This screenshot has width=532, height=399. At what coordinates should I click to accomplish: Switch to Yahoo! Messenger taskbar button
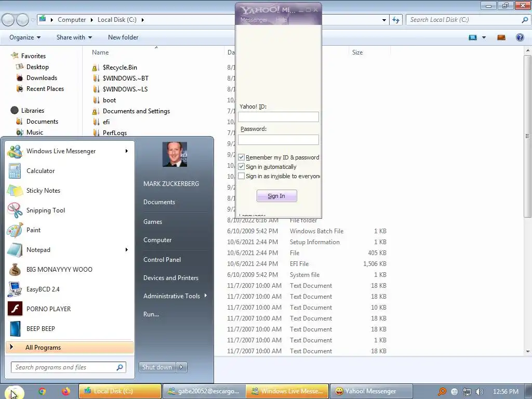point(371,391)
